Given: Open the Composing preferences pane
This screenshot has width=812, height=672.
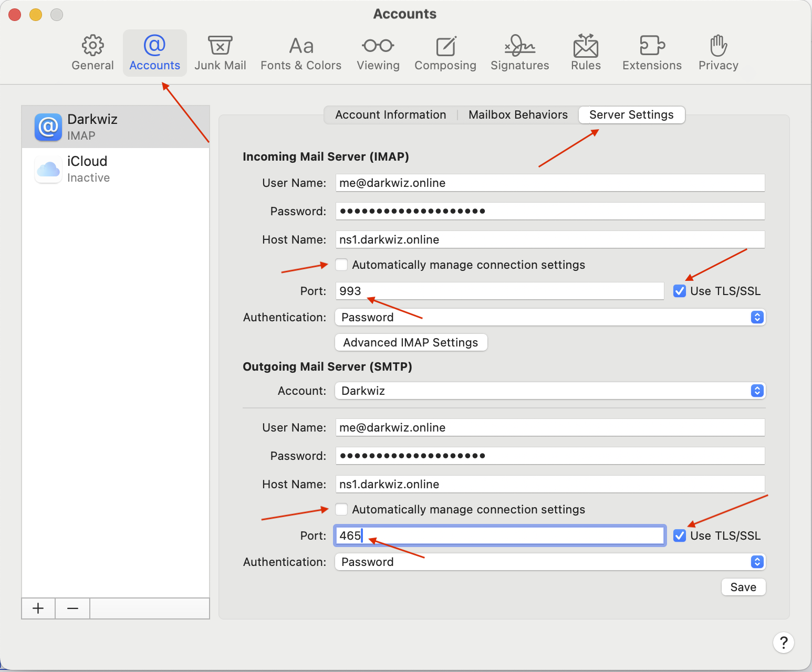Looking at the screenshot, I should point(445,52).
